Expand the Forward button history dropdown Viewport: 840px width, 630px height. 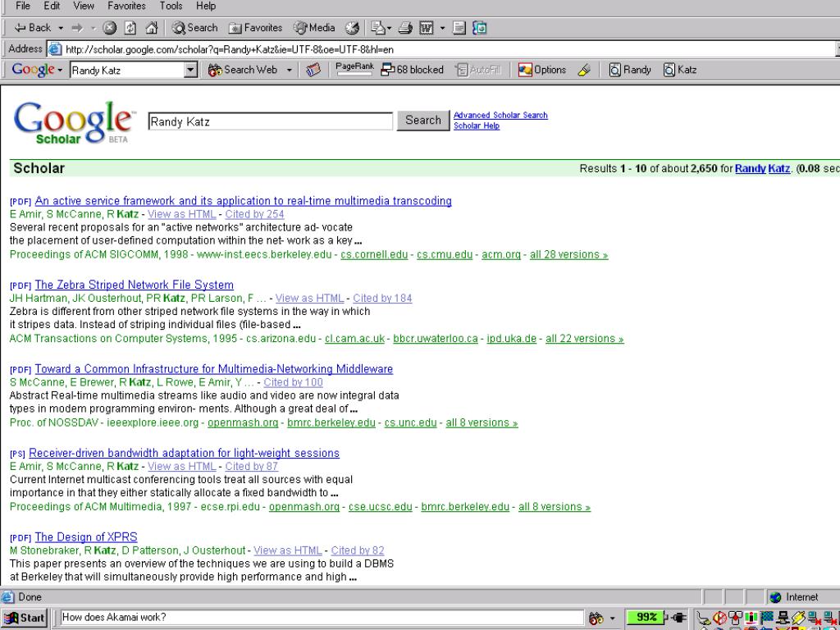(x=94, y=28)
